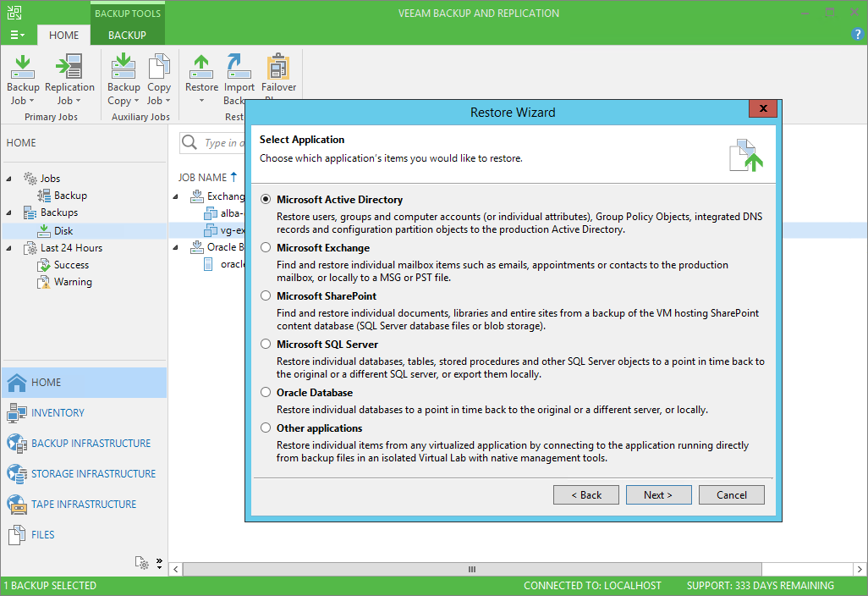Switch to the HOME ribbon tab
Viewport: 868px width, 596px height.
(x=63, y=35)
